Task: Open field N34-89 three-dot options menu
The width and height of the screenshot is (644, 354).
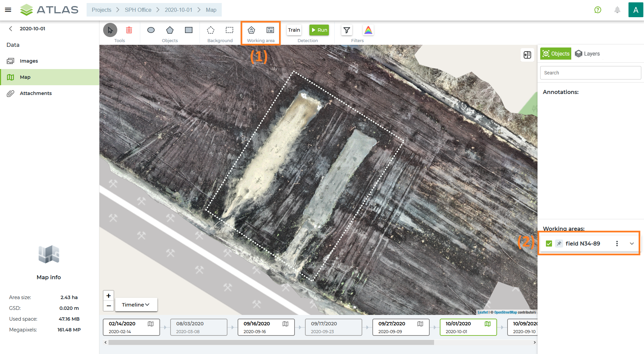Action: pos(617,244)
